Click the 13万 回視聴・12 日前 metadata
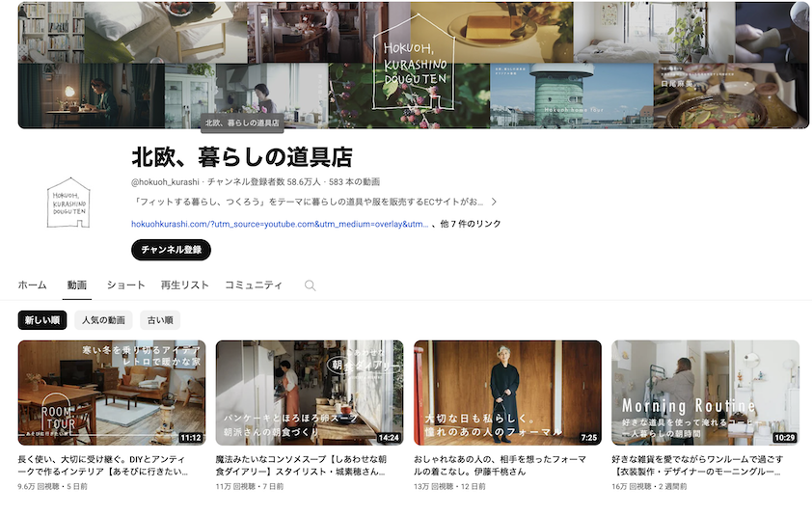The height and width of the screenshot is (515, 812). tap(449, 486)
